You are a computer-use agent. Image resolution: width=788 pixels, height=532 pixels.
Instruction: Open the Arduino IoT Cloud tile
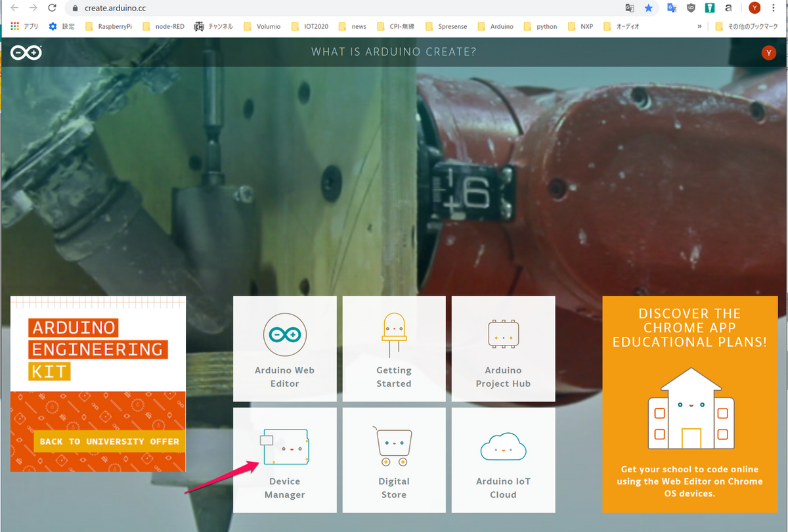(x=503, y=460)
